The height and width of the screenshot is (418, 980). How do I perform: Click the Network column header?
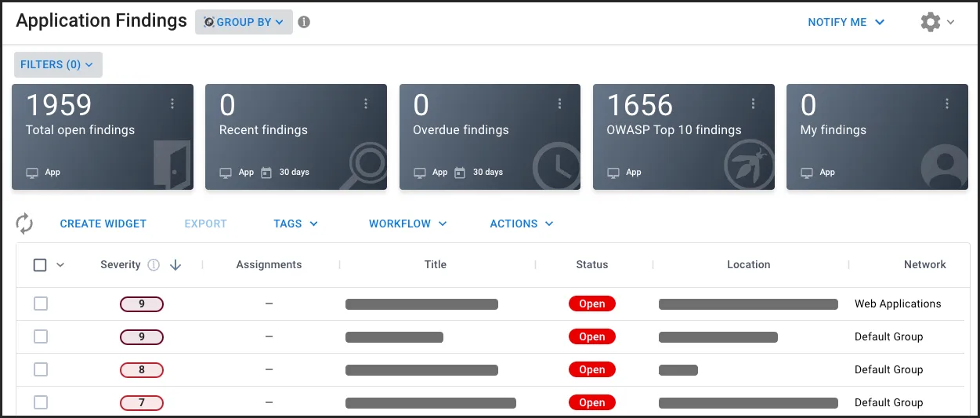[924, 265]
